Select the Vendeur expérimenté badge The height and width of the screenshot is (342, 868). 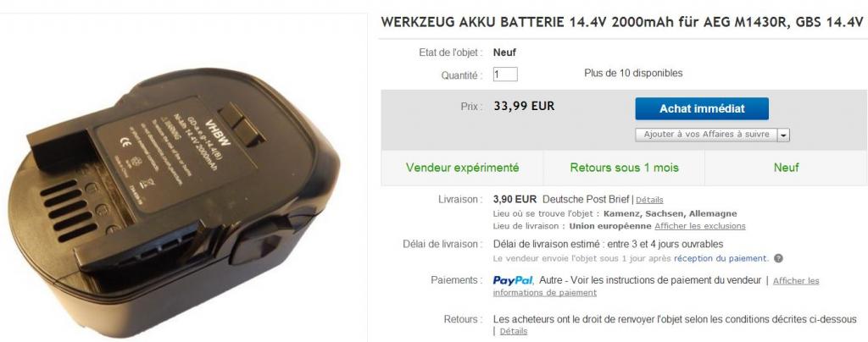pos(462,168)
